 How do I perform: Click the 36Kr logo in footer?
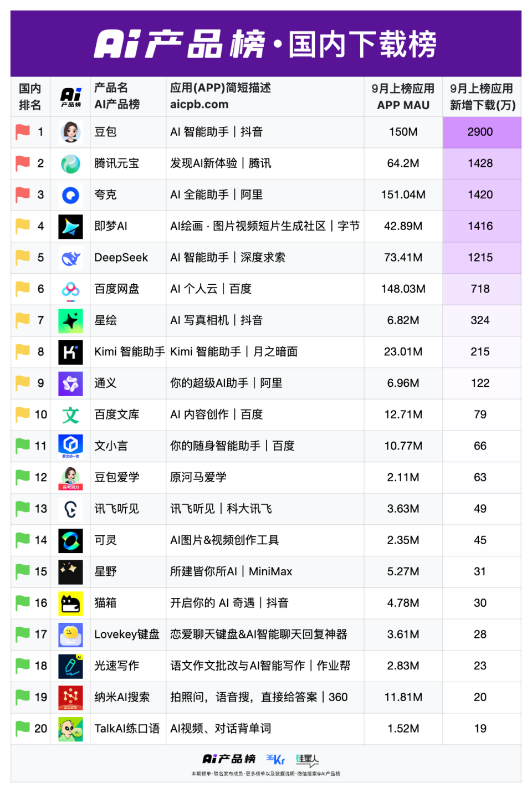coord(275,759)
